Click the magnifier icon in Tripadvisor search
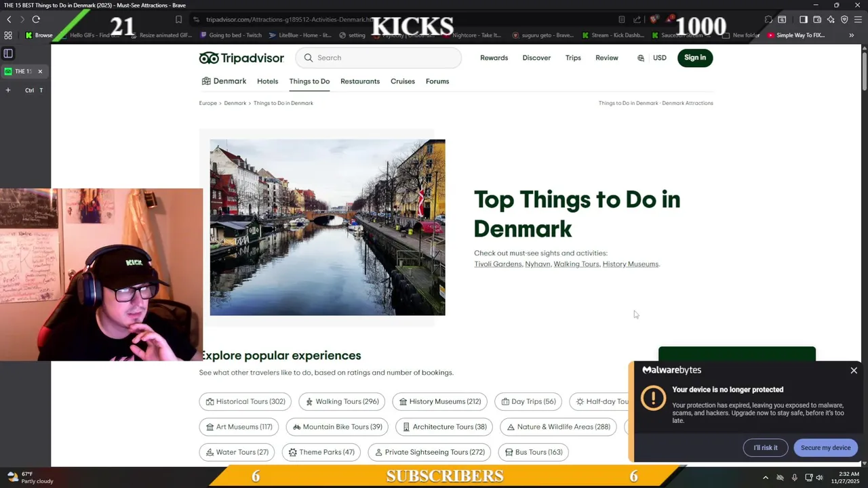868x488 pixels. [309, 58]
